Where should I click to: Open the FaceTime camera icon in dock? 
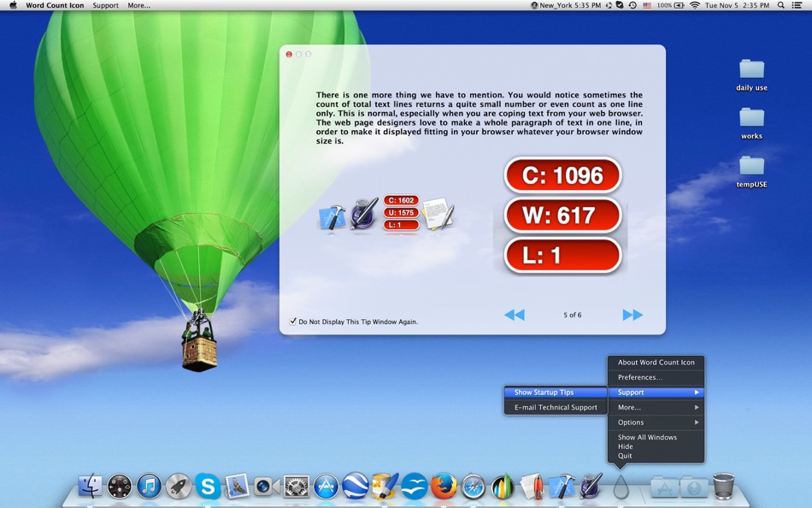click(267, 487)
